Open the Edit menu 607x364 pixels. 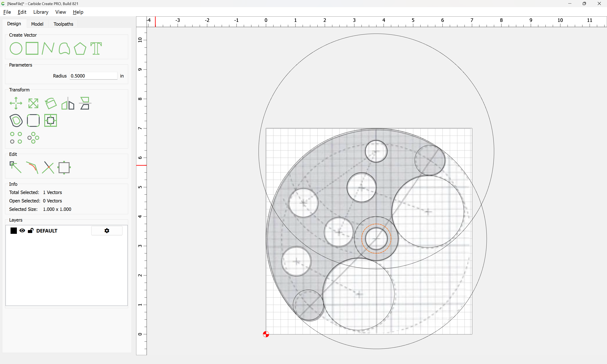coord(22,12)
